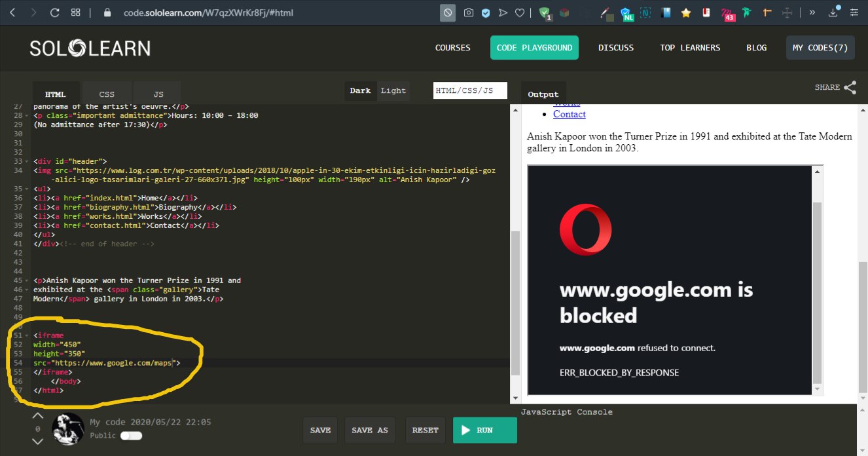
Task: Toggle the Public switch
Action: pos(131,436)
